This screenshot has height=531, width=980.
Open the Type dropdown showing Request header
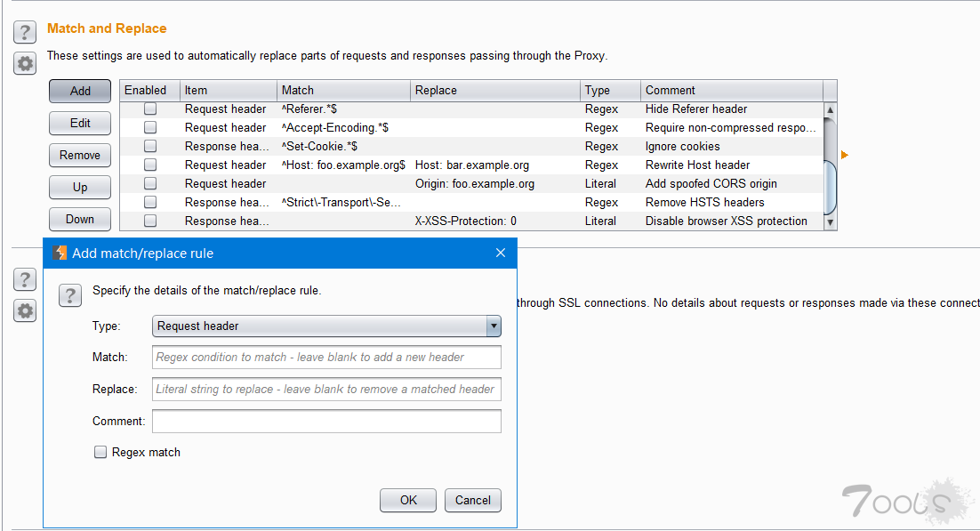click(x=326, y=326)
